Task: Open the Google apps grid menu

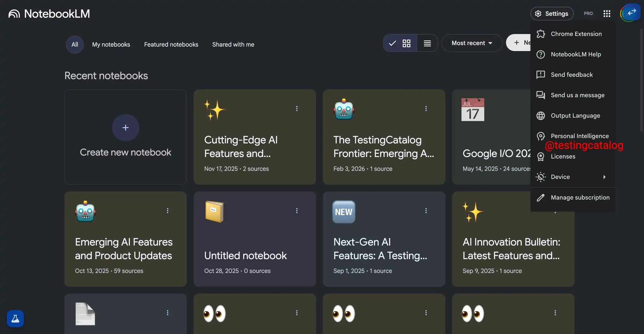Action: click(x=607, y=13)
